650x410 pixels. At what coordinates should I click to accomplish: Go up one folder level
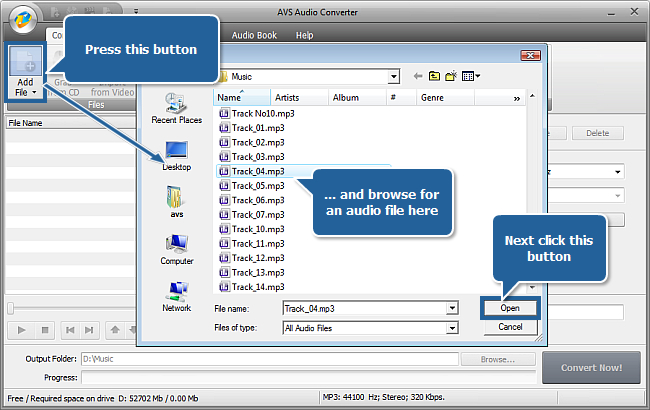pos(434,76)
